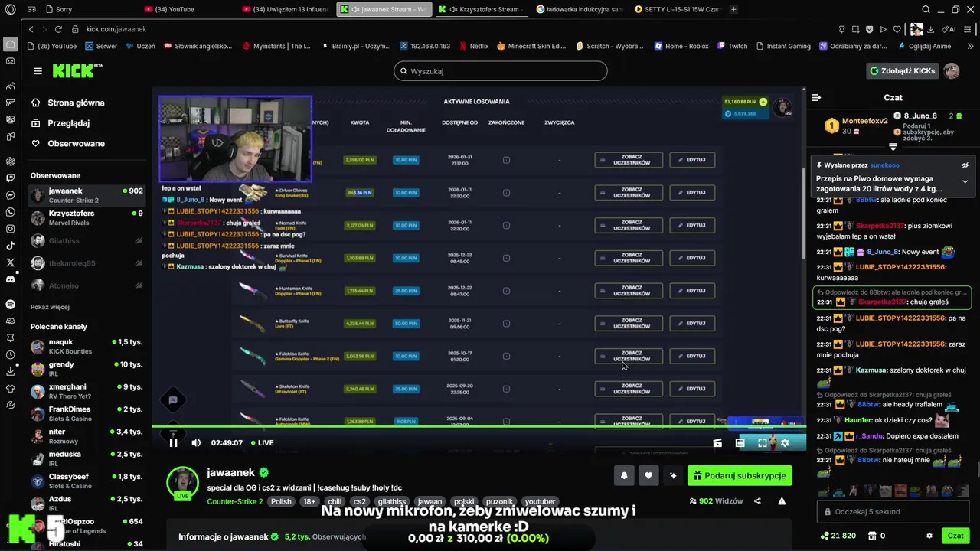This screenshot has width=980, height=551.
Task: Expand the pinned message chevron
Action: coord(965,181)
